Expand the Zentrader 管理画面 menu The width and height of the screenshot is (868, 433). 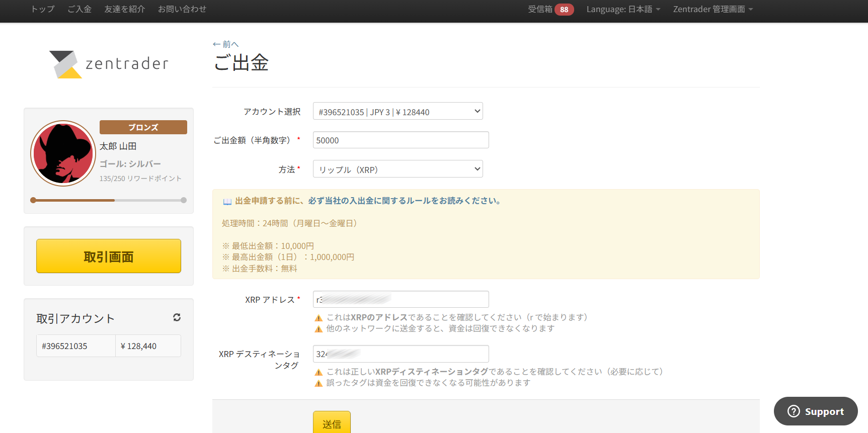tap(713, 9)
